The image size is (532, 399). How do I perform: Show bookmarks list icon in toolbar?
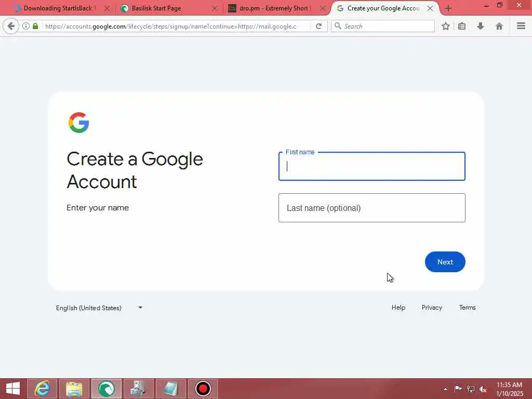coord(462,26)
